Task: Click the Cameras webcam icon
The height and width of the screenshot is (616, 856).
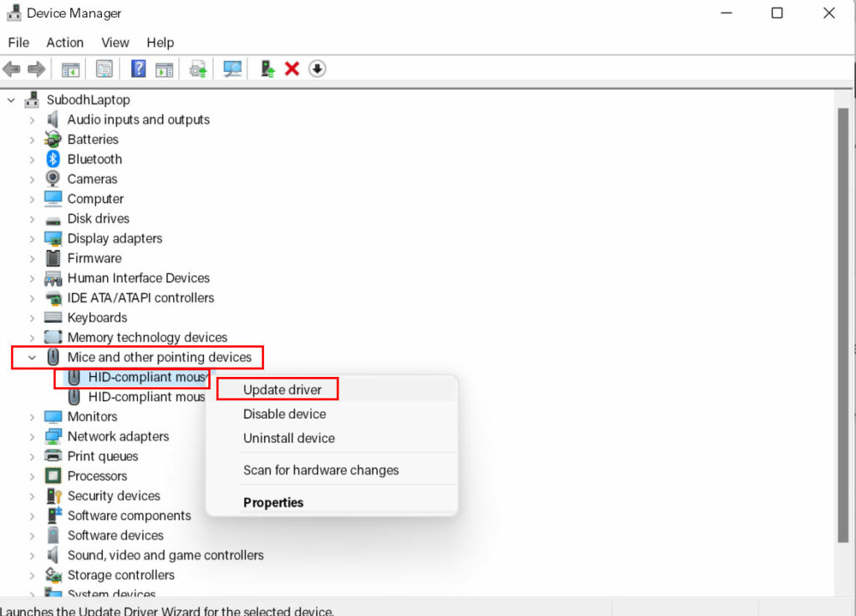Action: tap(53, 178)
